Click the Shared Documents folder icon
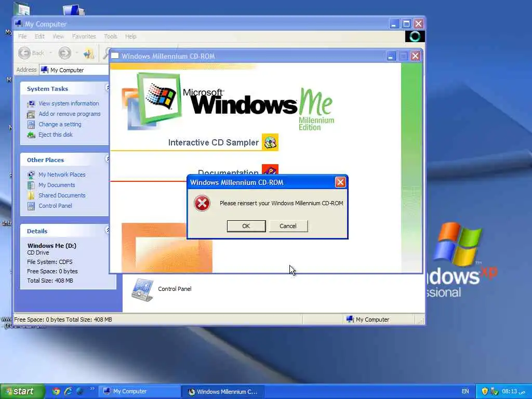Image resolution: width=532 pixels, height=399 pixels. click(31, 196)
